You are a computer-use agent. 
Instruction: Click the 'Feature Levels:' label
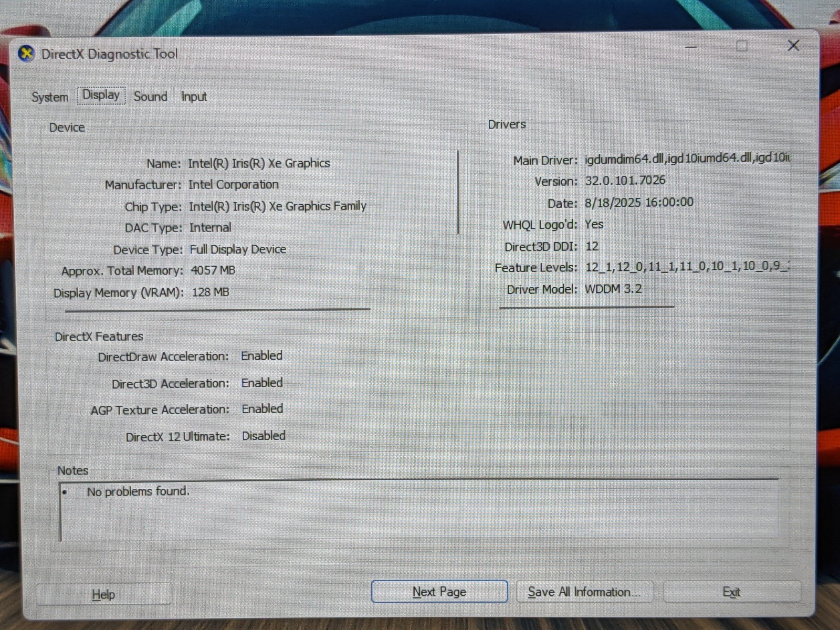[535, 268]
